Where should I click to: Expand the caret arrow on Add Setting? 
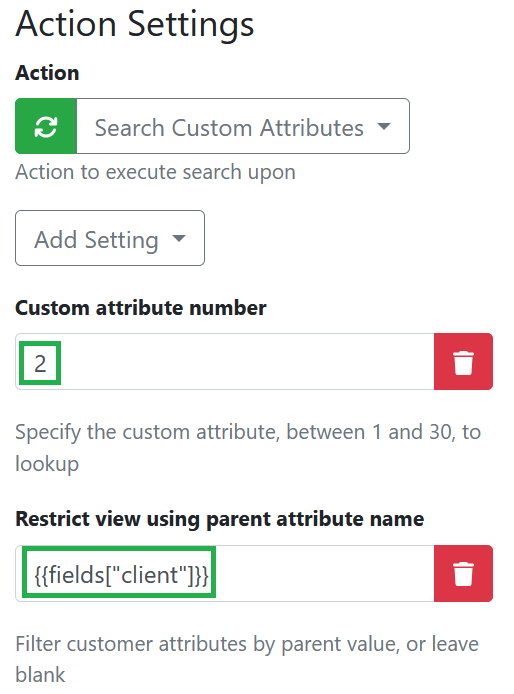[179, 239]
